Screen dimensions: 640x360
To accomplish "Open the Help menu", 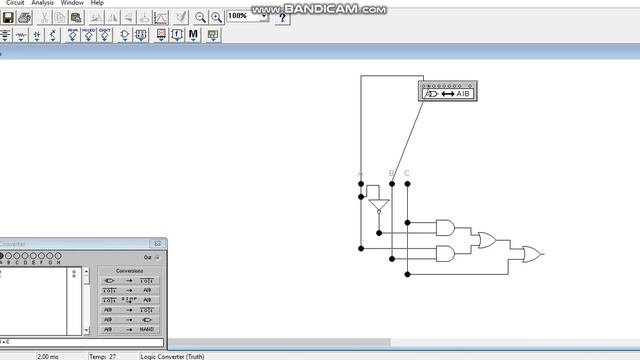I will pyautogui.click(x=97, y=3).
